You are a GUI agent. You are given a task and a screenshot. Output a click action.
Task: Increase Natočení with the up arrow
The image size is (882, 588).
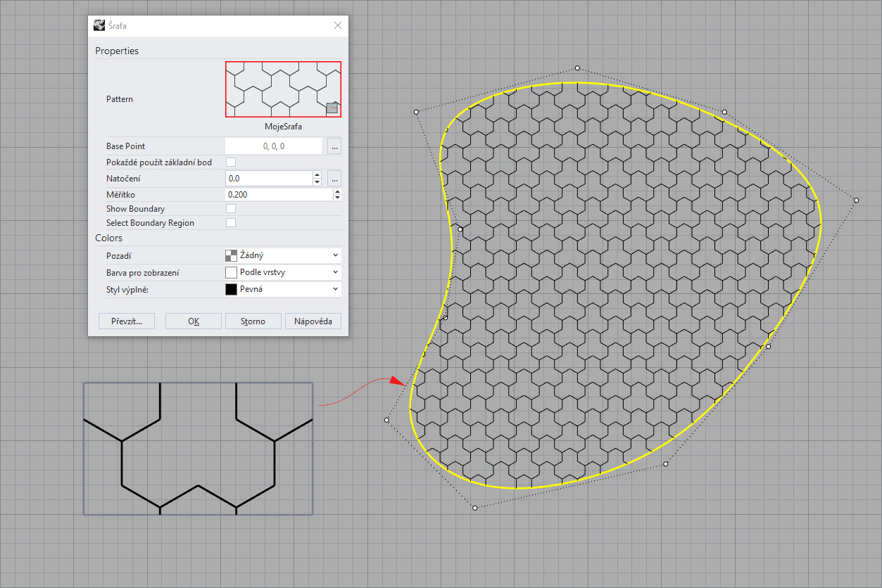point(317,175)
